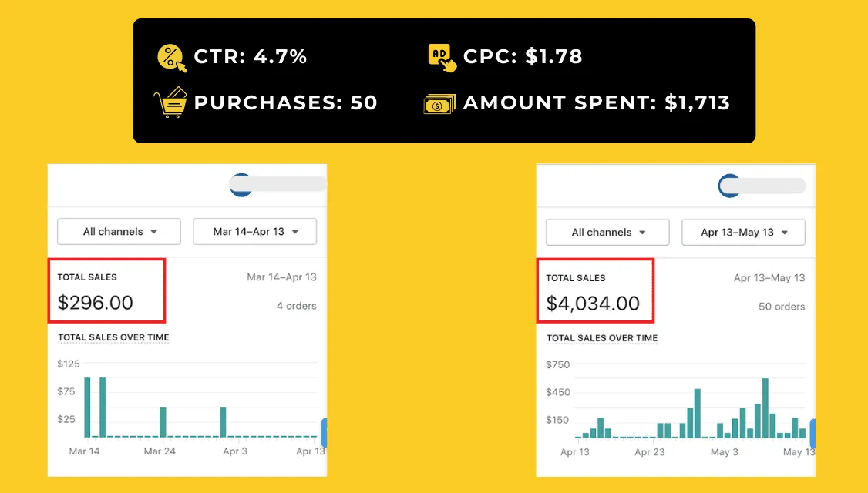
Task: Click the 50 orders label
Action: click(782, 307)
